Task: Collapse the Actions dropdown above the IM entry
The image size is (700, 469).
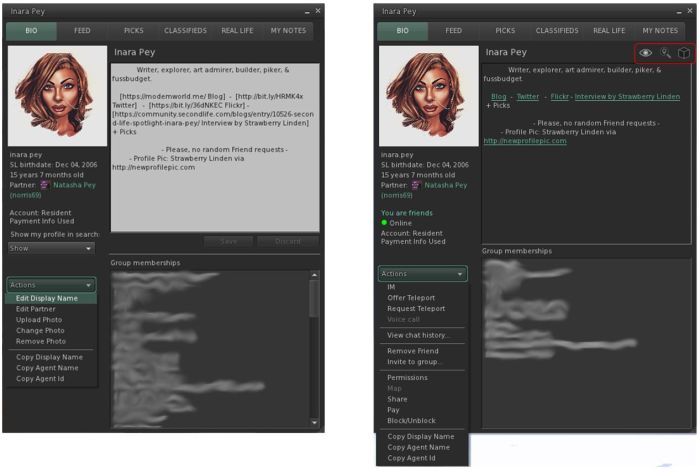Action: point(423,274)
